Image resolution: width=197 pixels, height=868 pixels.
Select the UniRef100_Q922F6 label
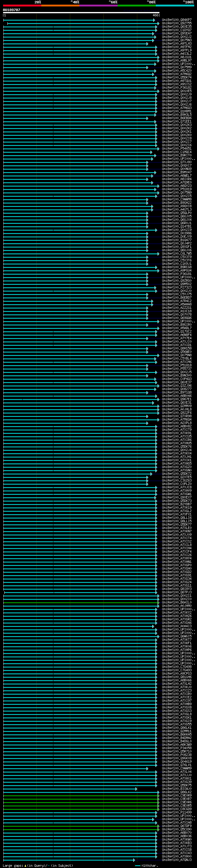(177, 412)
